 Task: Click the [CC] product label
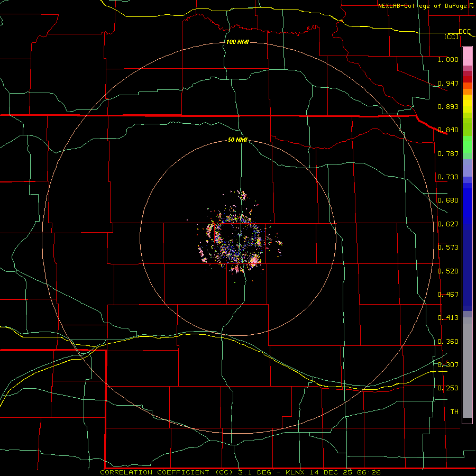[x=452, y=36]
